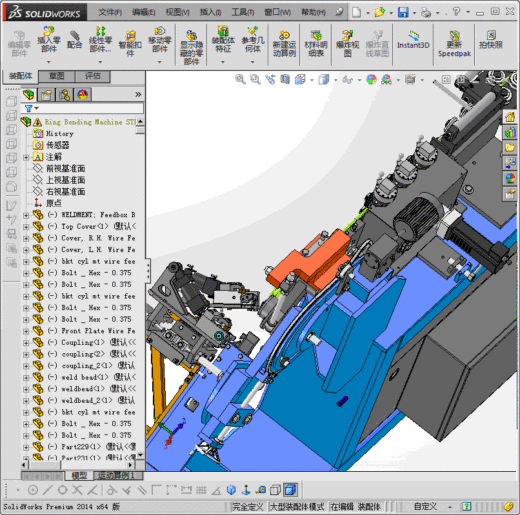Open the 工具(T) menu

point(243,12)
